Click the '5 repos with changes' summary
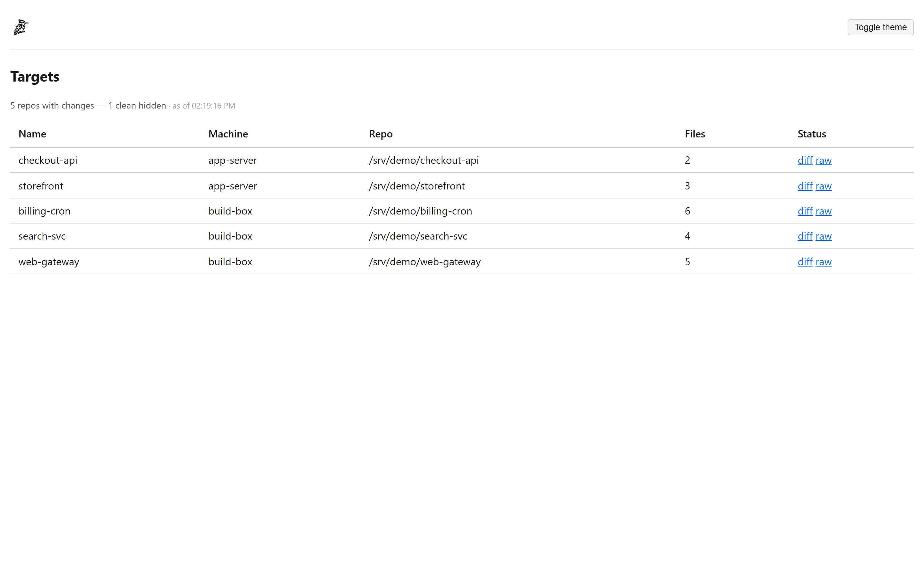The width and height of the screenshot is (924, 578). [52, 106]
